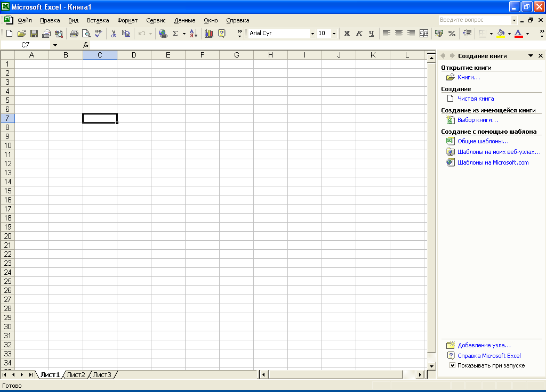The width and height of the screenshot is (546, 392).
Task: Click the Undo arrow icon
Action: tap(142, 34)
